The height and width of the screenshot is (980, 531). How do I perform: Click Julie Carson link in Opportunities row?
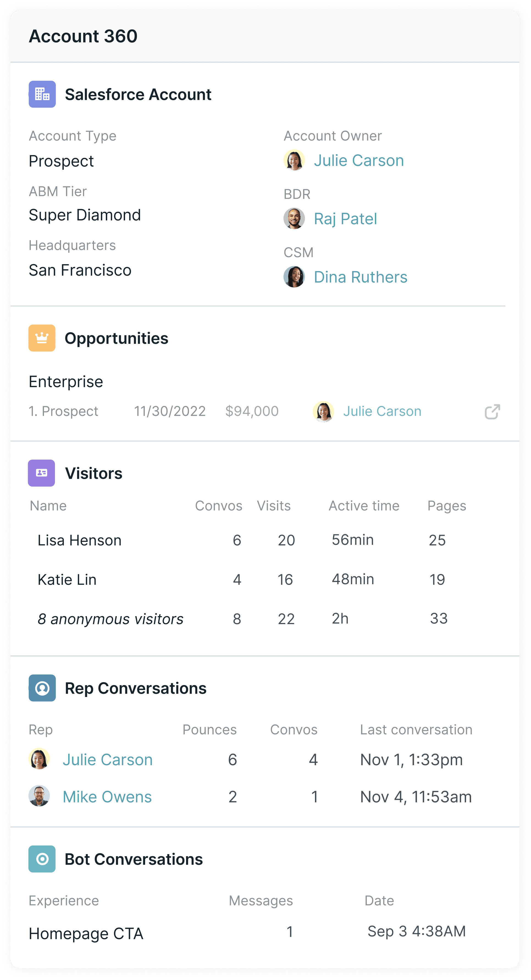pos(382,411)
